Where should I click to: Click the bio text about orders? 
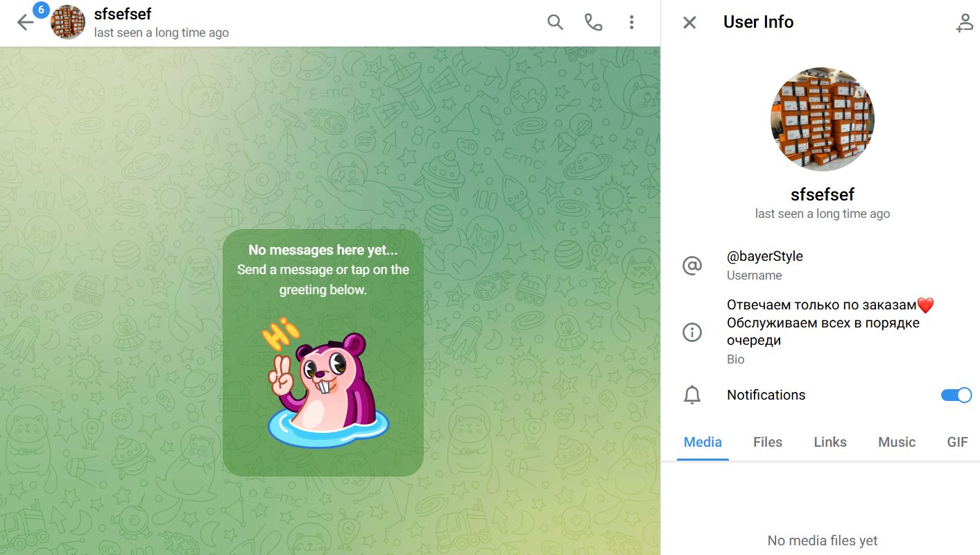(831, 323)
